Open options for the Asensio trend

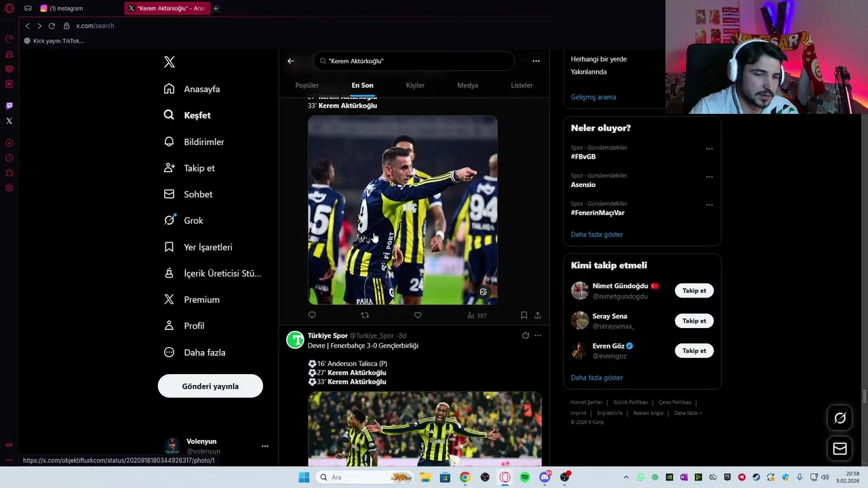pyautogui.click(x=709, y=177)
